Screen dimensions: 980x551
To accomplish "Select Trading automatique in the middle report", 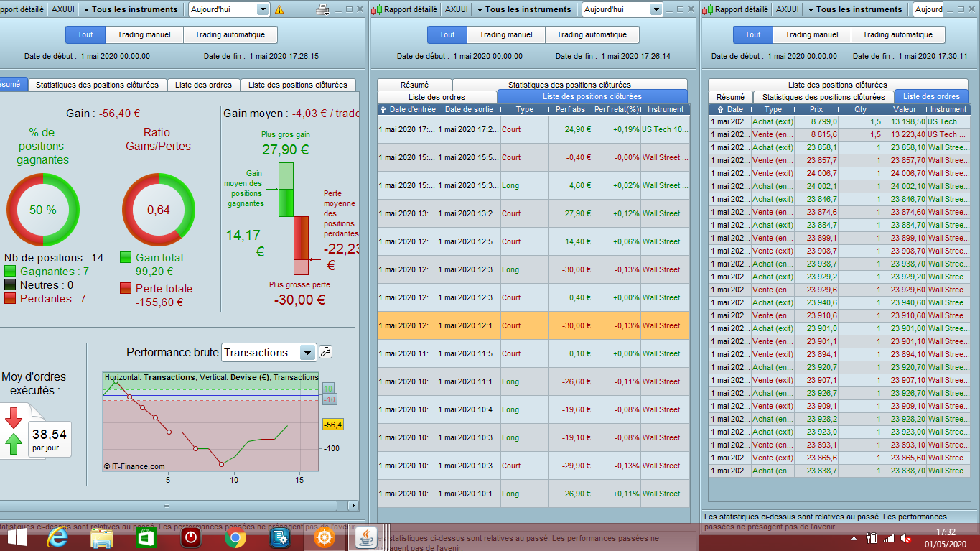I will tap(592, 34).
